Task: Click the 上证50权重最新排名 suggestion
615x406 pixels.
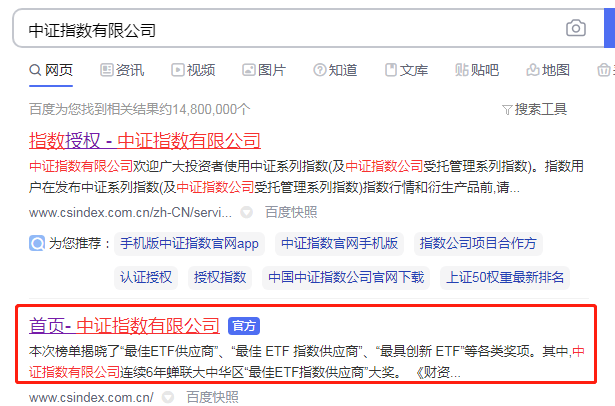Action: pos(505,277)
